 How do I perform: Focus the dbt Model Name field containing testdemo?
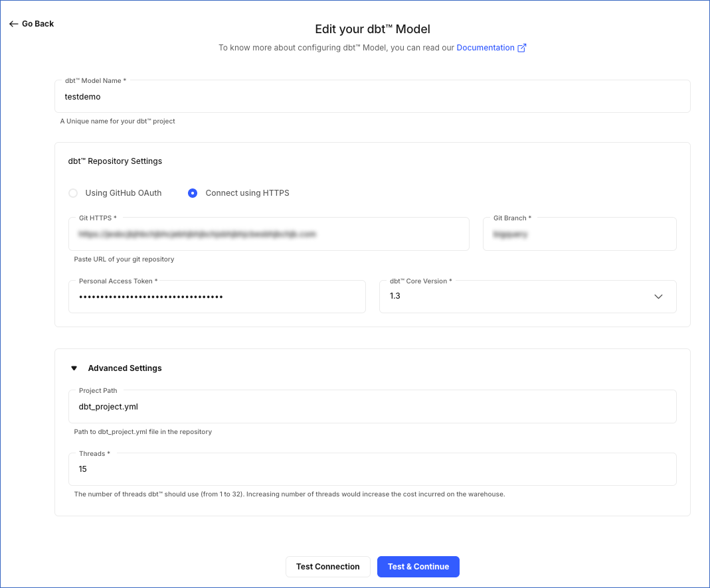pos(372,96)
